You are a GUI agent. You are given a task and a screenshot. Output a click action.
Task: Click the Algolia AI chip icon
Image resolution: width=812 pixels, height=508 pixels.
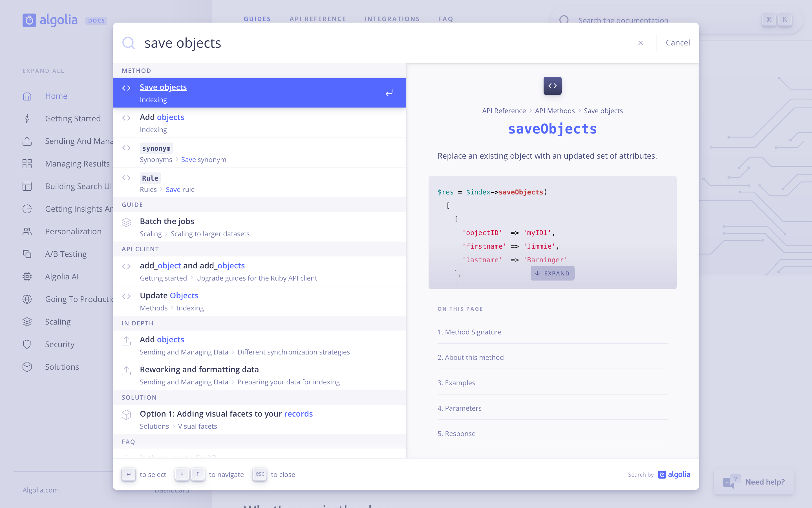click(27, 277)
